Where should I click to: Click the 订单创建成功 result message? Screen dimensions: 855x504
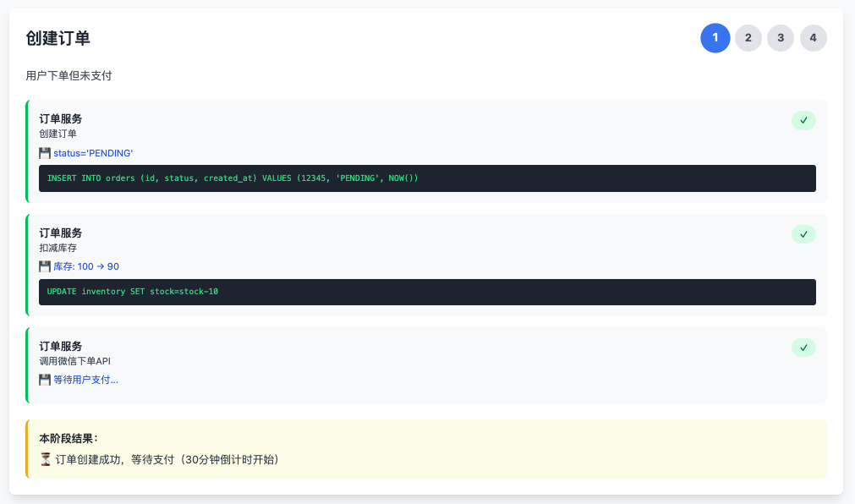pos(167,459)
